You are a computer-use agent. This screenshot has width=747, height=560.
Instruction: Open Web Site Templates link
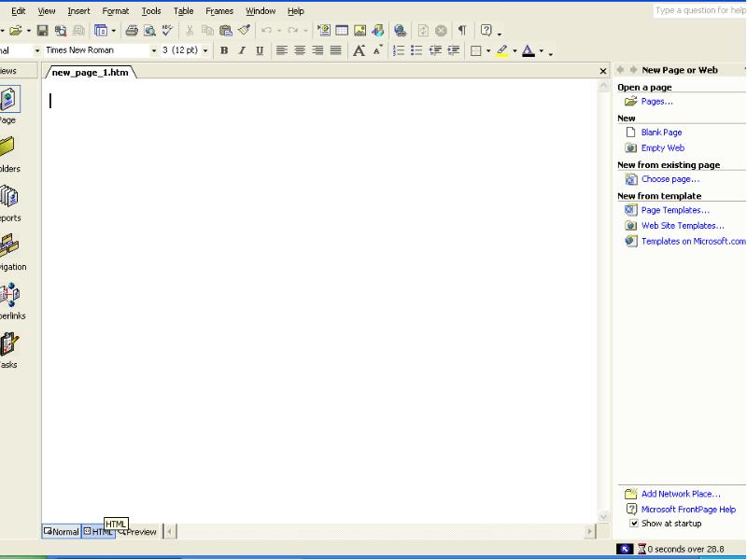click(682, 226)
